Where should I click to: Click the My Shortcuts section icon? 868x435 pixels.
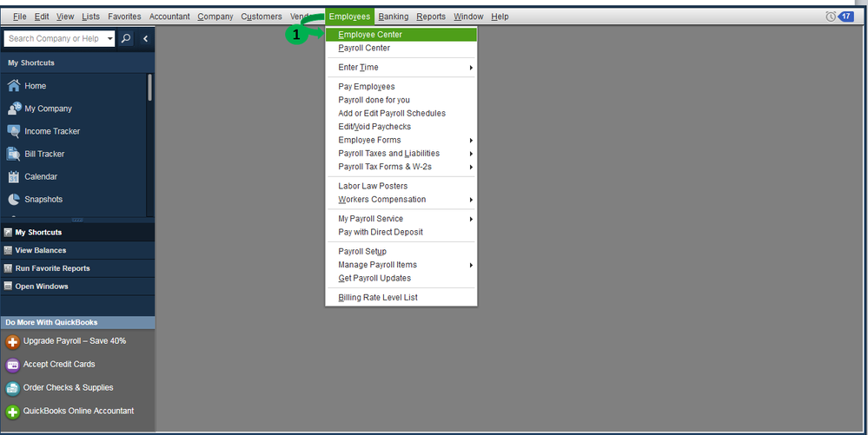[x=8, y=233]
